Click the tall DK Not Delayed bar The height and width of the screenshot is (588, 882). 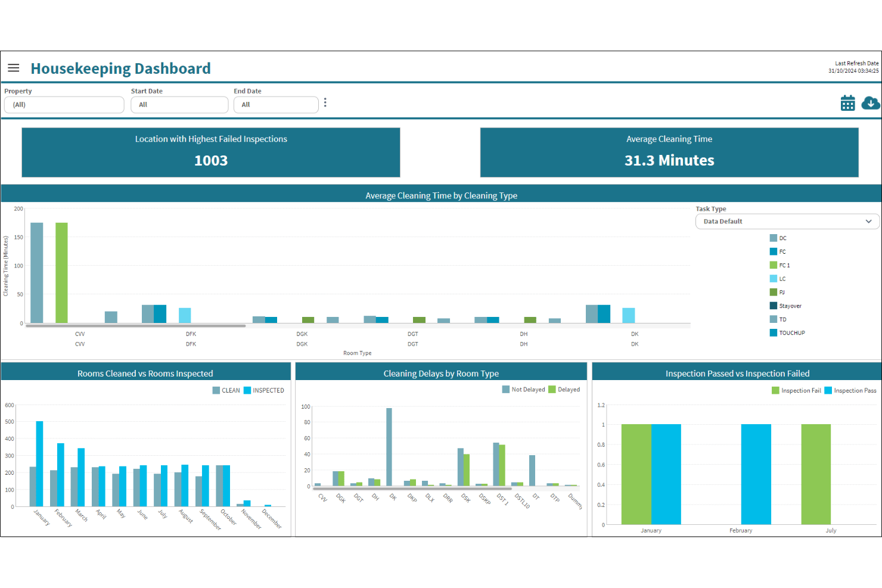(389, 447)
